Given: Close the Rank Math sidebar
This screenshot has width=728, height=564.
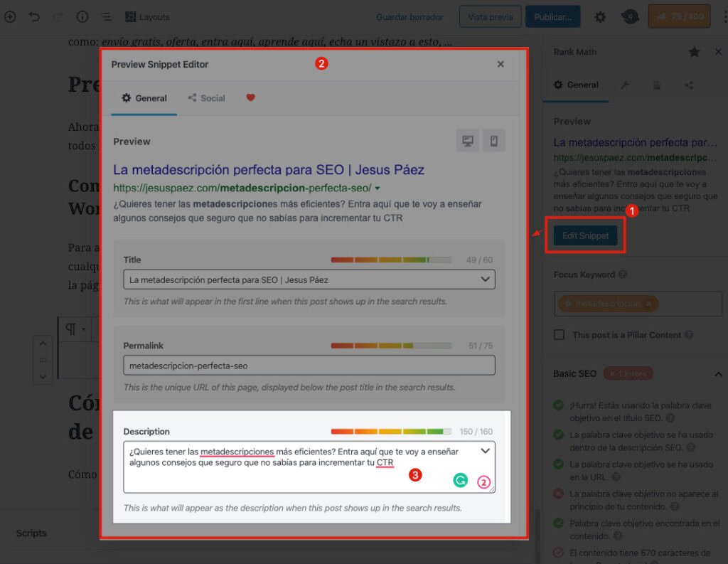Looking at the screenshot, I should click(718, 52).
